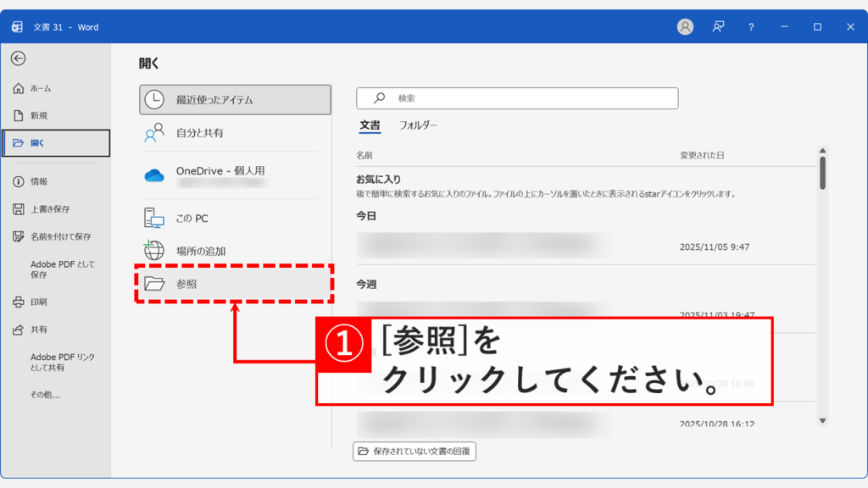This screenshot has height=488, width=868.
Task: Click the このPC computer icon
Action: pyautogui.click(x=154, y=217)
